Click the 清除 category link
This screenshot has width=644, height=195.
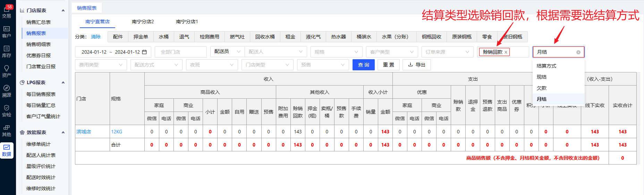coord(96,37)
